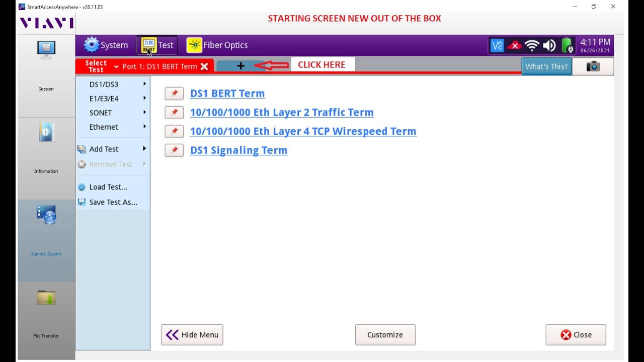Viewport: 644px width, 362px height.
Task: Open the SONET menu item
Action: (113, 113)
